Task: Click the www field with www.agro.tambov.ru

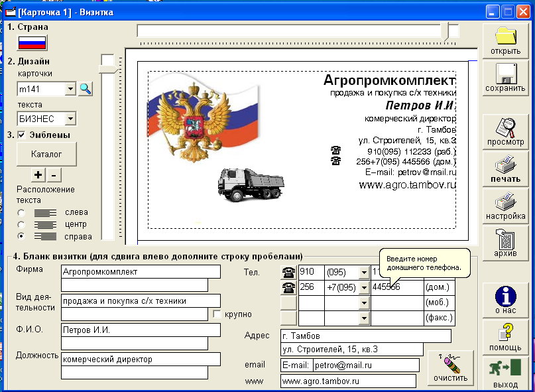Action: [348, 381]
